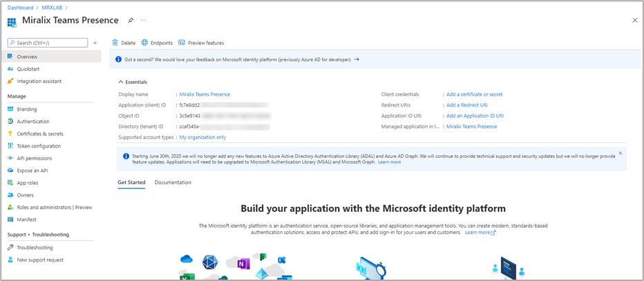Image resolution: width=644 pixels, height=281 pixels.
Task: Click the Authentication icon
Action: point(10,121)
